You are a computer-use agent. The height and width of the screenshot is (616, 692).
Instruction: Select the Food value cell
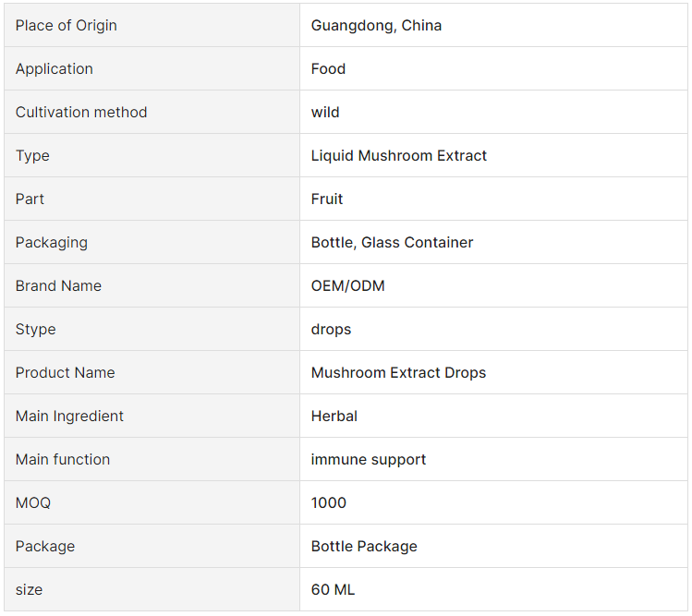[493, 69]
